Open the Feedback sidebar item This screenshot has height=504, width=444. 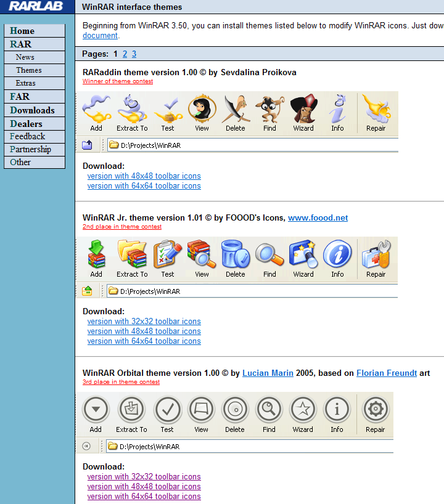coord(35,137)
